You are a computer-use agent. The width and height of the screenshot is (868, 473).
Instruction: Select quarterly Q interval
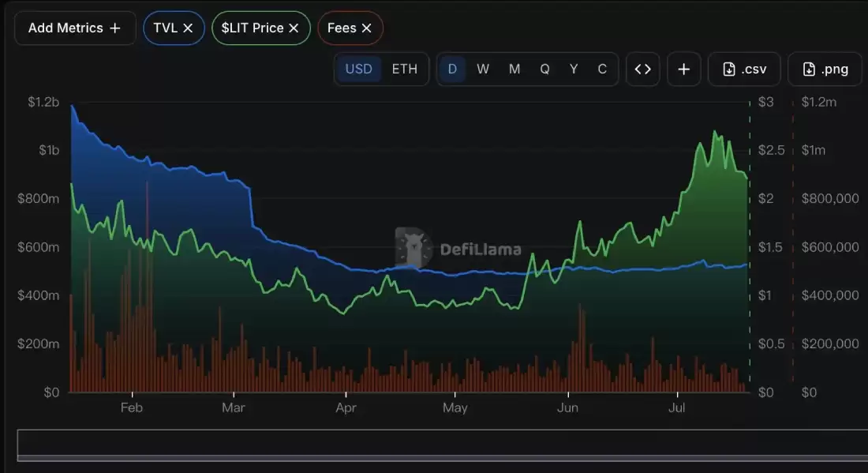(544, 69)
